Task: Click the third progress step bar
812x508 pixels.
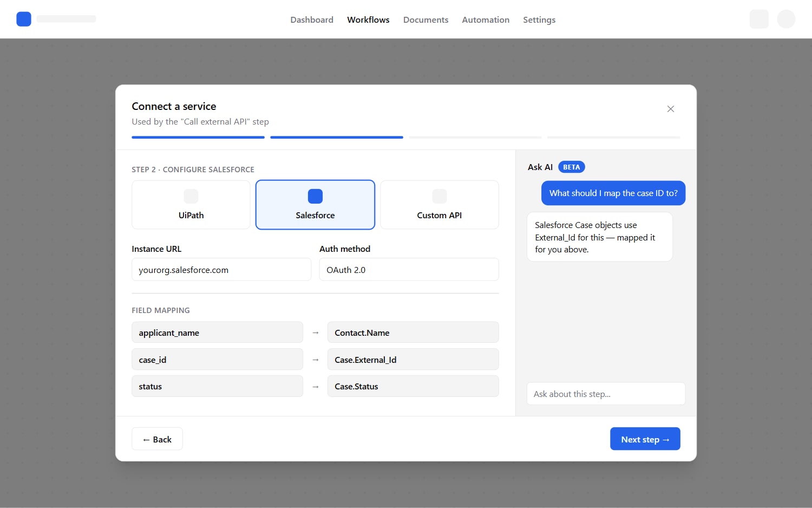Action: tap(475, 138)
